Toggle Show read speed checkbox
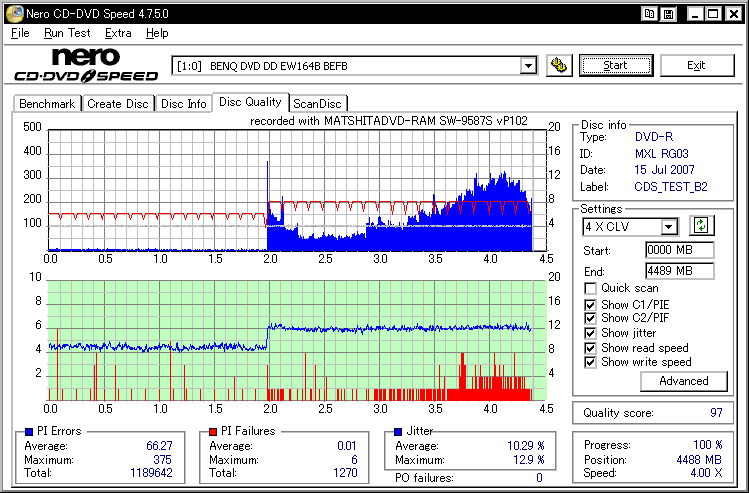The height and width of the screenshot is (493, 749). coord(590,348)
